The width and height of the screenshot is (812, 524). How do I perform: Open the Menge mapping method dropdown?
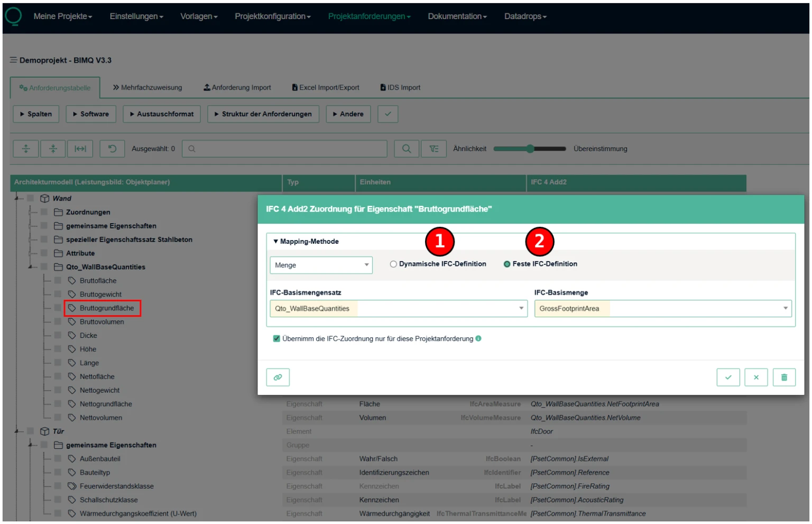(x=321, y=265)
